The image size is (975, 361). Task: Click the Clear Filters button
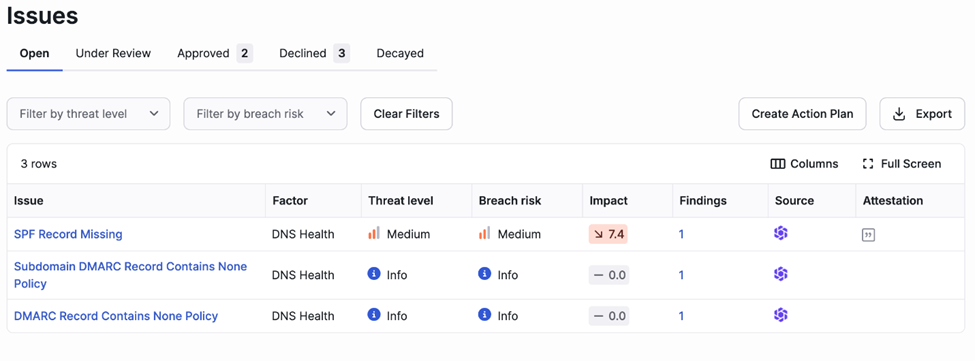tap(407, 114)
